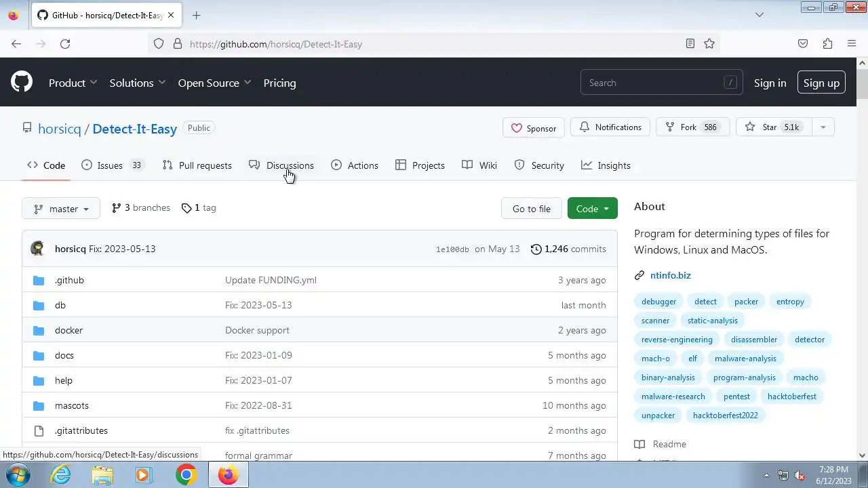Open the Insights tab

coord(606,165)
